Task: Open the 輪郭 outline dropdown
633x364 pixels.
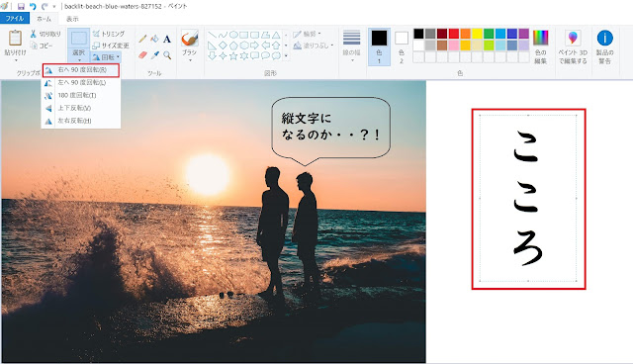Action: pyautogui.click(x=307, y=34)
